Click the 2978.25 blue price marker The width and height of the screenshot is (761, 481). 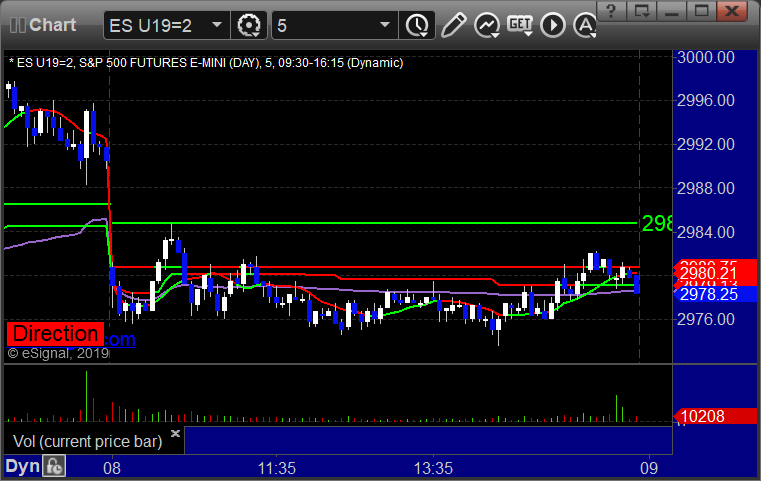[715, 294]
